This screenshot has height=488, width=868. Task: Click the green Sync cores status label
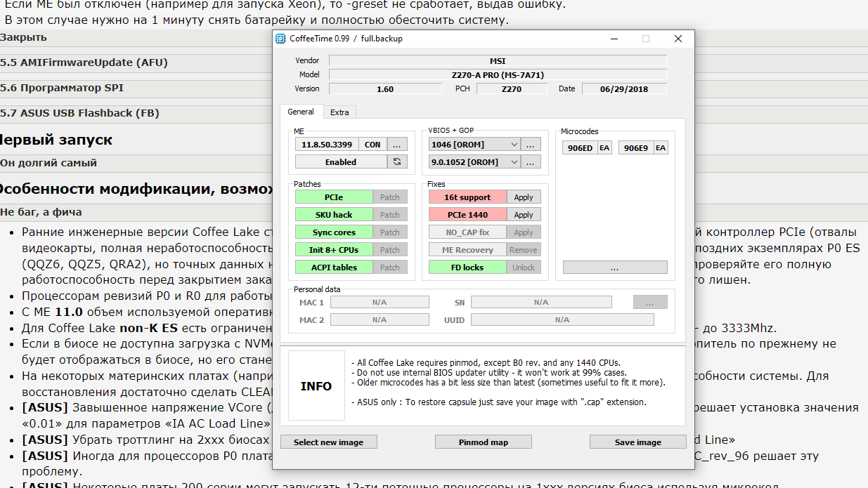334,232
